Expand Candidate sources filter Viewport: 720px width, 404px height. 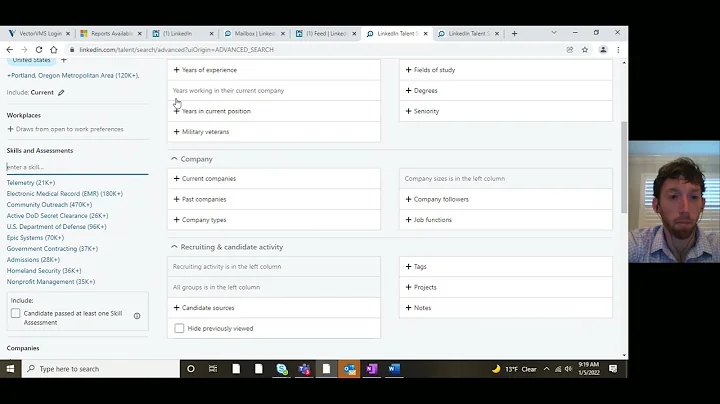click(274, 308)
